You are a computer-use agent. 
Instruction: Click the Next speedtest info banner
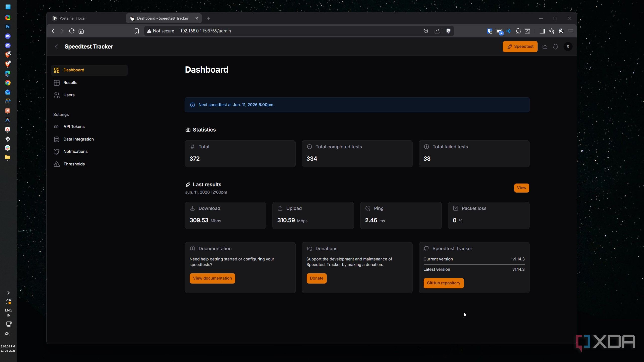tap(357, 105)
